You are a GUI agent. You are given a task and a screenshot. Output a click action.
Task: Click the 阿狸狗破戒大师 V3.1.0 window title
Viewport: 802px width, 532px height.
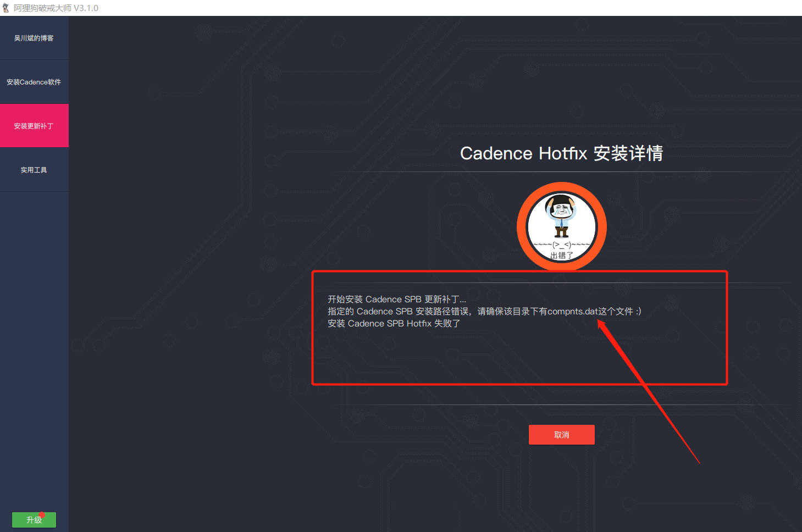point(56,8)
